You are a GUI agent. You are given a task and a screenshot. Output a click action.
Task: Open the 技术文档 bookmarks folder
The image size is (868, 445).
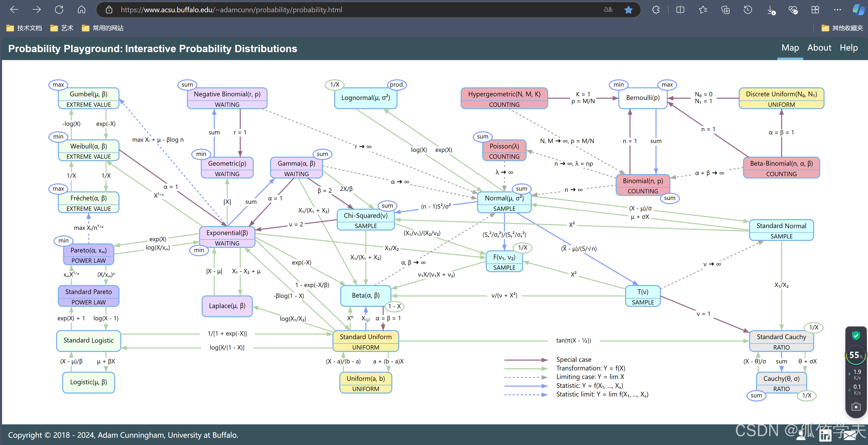point(24,28)
